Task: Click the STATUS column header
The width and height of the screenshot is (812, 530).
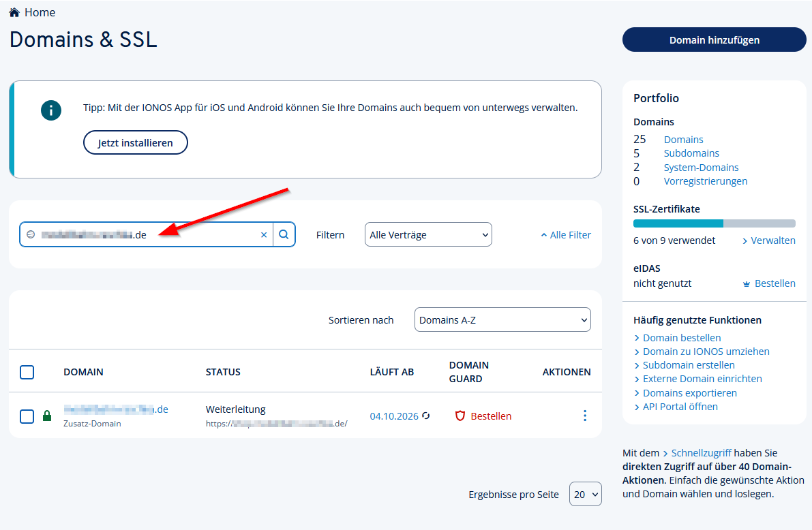Action: click(x=223, y=372)
